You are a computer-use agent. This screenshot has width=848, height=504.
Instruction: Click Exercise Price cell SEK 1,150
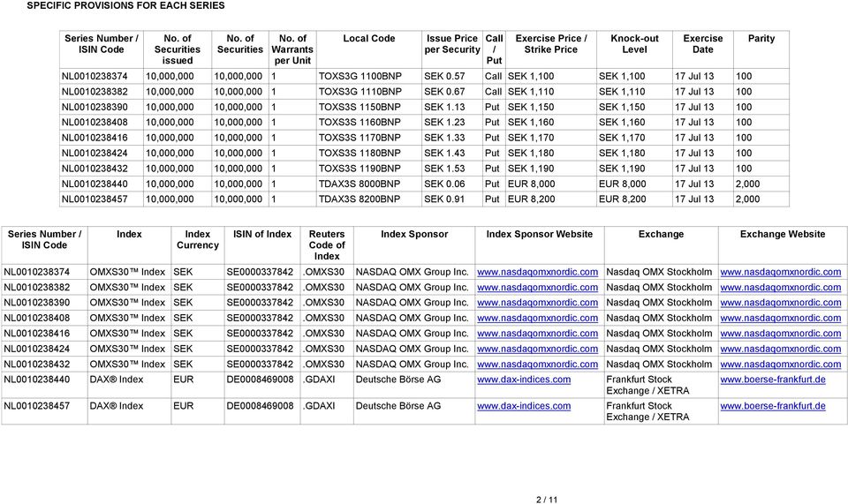531,107
